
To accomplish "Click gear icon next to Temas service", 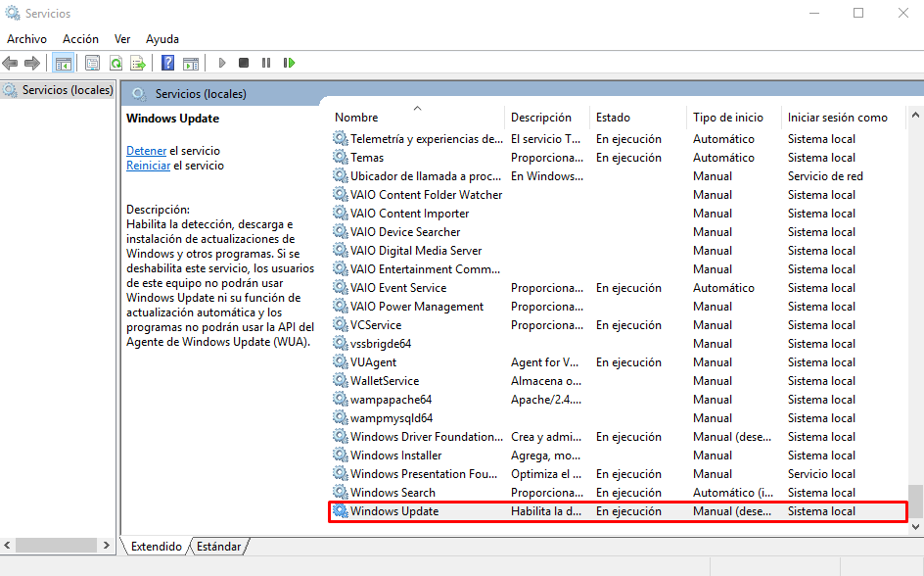I will (x=340, y=157).
